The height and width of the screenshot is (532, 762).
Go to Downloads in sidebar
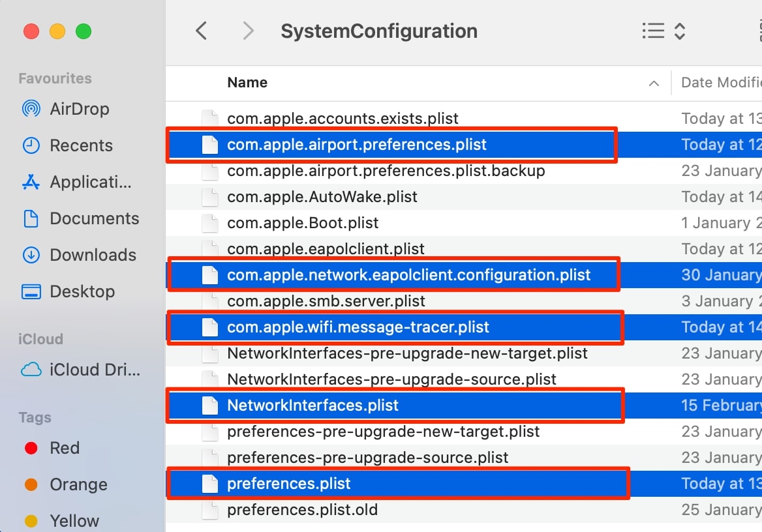coord(79,255)
